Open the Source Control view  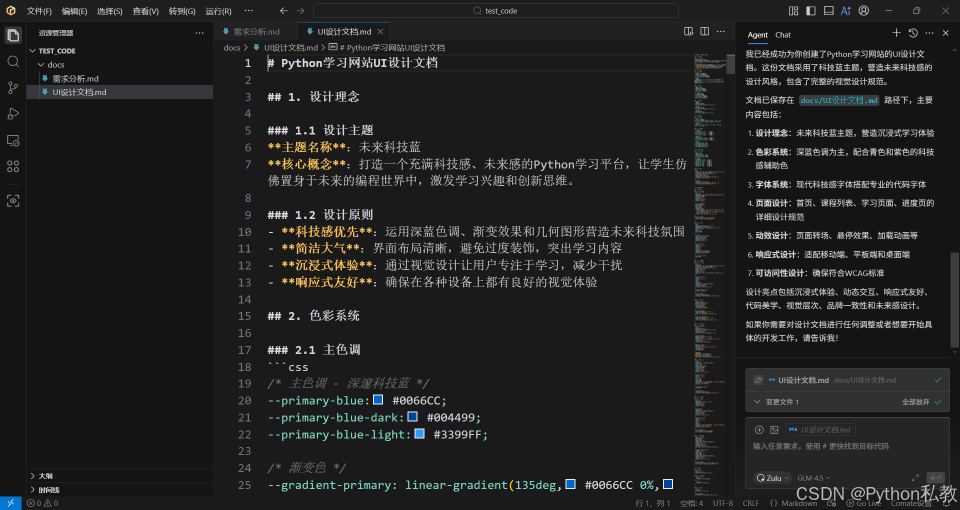13,87
